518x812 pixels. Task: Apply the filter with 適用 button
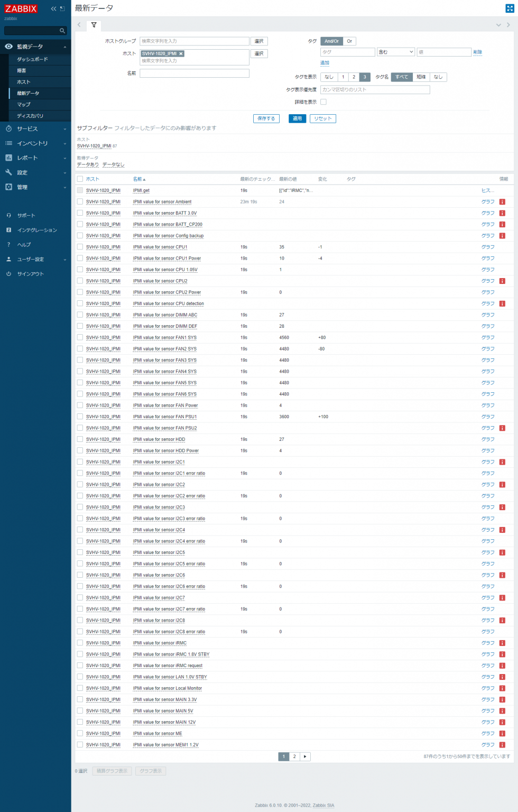click(297, 118)
